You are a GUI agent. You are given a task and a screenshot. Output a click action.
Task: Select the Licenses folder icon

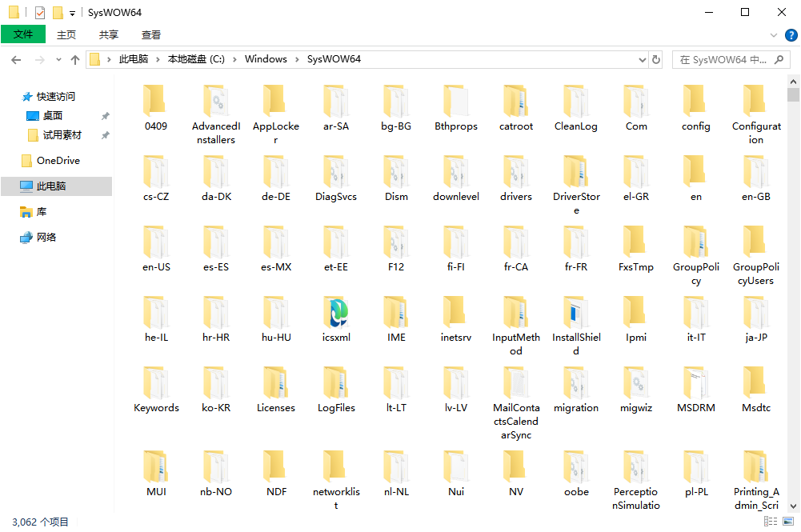point(276,382)
